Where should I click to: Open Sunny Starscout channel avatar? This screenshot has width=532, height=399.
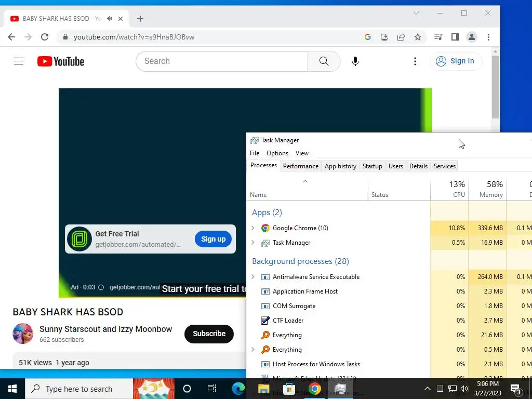[x=23, y=334]
